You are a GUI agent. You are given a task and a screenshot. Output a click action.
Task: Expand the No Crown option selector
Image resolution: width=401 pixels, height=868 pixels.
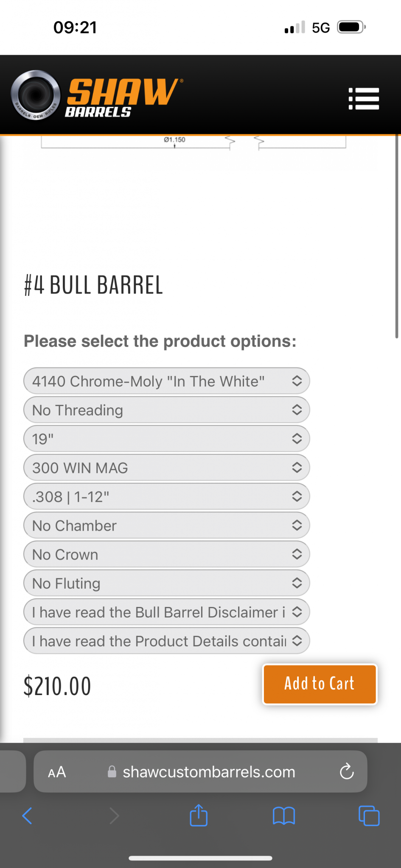coord(167,554)
